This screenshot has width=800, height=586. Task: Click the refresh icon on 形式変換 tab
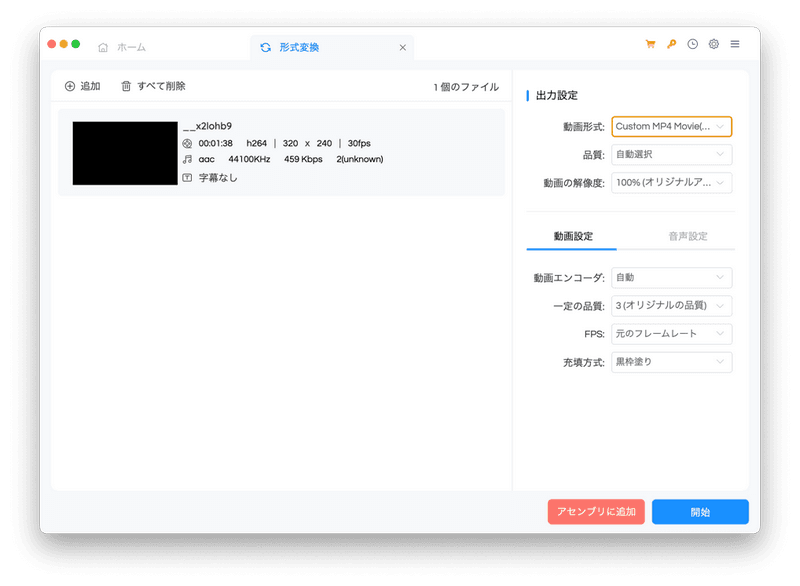pos(266,47)
